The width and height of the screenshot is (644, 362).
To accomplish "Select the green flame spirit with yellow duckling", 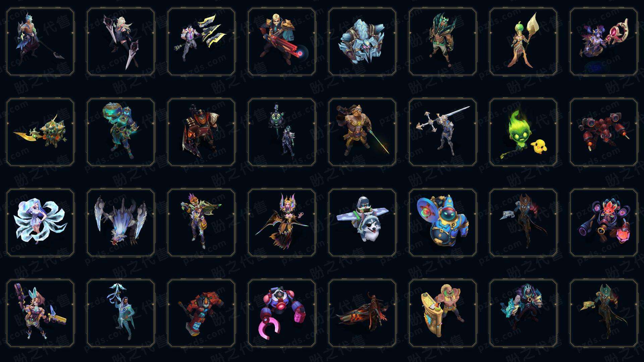I will pyautogui.click(x=523, y=132).
